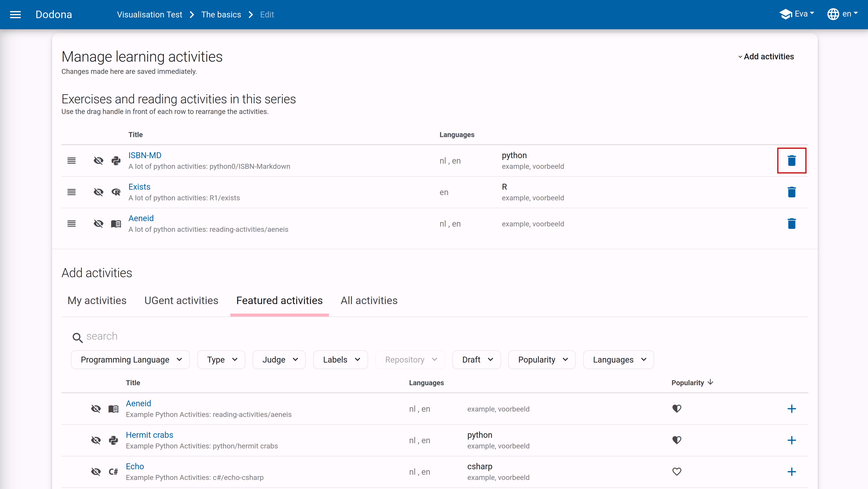
Task: Delete the ISBN-MD activity from series
Action: coord(791,161)
